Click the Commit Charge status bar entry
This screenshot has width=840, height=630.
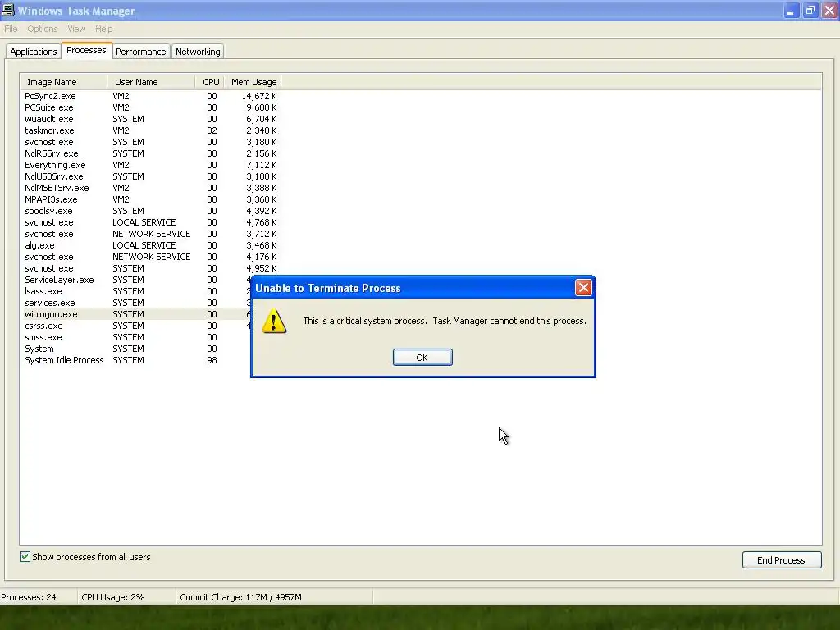click(240, 597)
